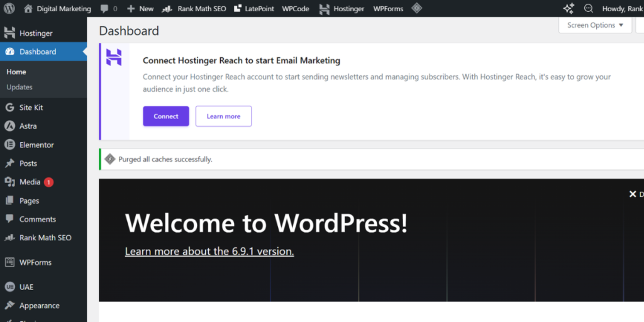644x322 pixels.
Task: Open the Site Kit menu label
Action: tap(31, 108)
